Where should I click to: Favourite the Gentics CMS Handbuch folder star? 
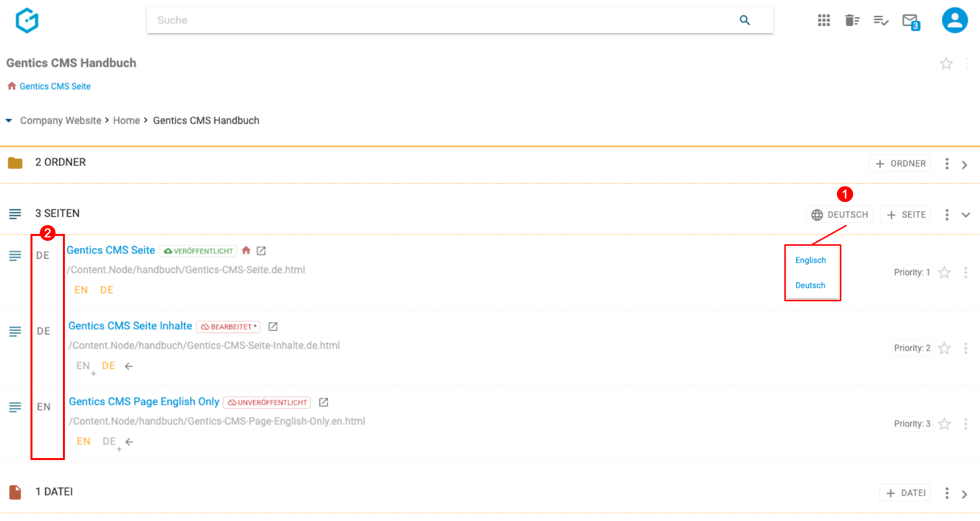[946, 63]
